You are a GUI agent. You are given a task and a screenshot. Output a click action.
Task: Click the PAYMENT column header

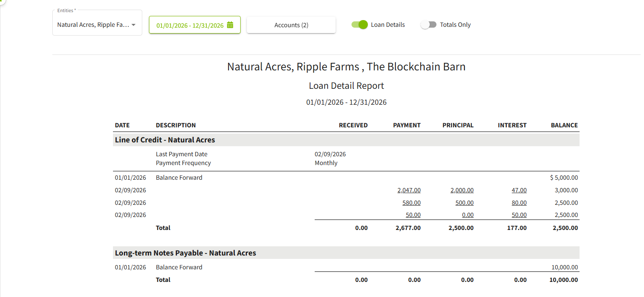[407, 125]
